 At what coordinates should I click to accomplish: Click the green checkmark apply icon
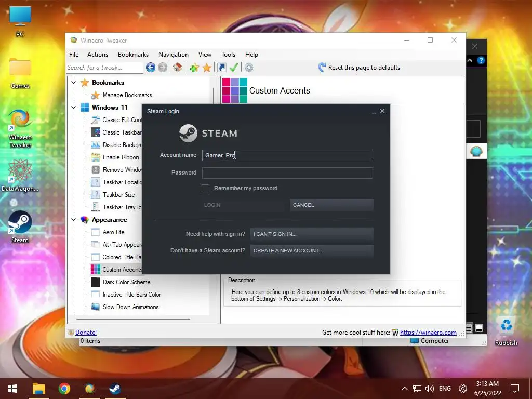[x=234, y=68]
